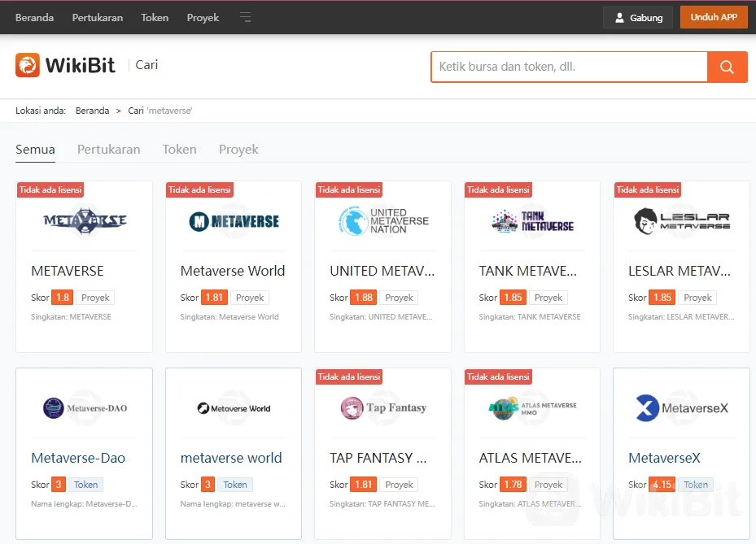This screenshot has height=544, width=756.
Task: Click the user icon beside Gabung
Action: pos(619,18)
